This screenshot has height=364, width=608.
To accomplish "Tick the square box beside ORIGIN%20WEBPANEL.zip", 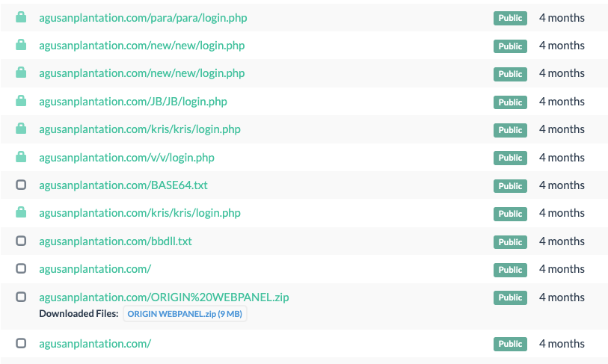I will pos(21,297).
